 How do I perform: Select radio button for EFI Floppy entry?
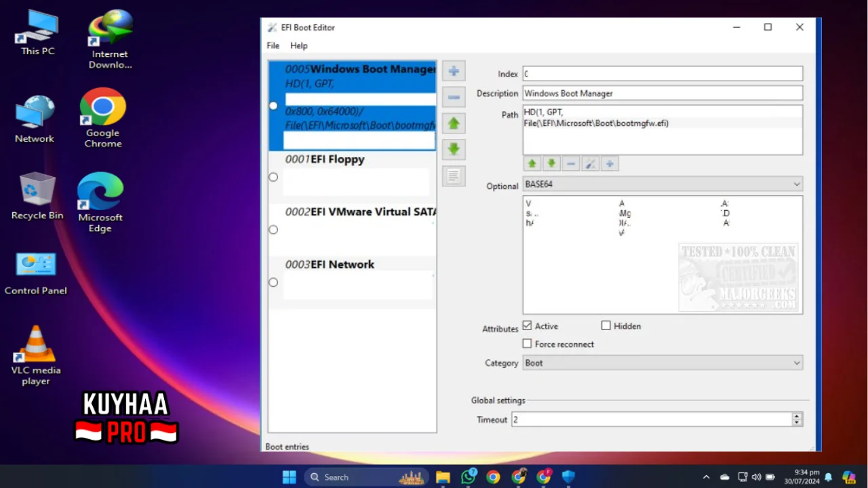(x=273, y=177)
